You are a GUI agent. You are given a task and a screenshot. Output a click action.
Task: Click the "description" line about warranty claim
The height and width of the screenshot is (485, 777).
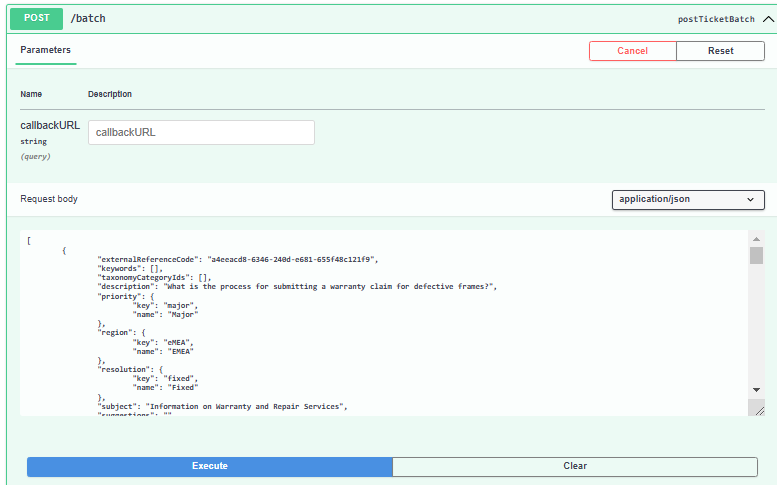297,286
